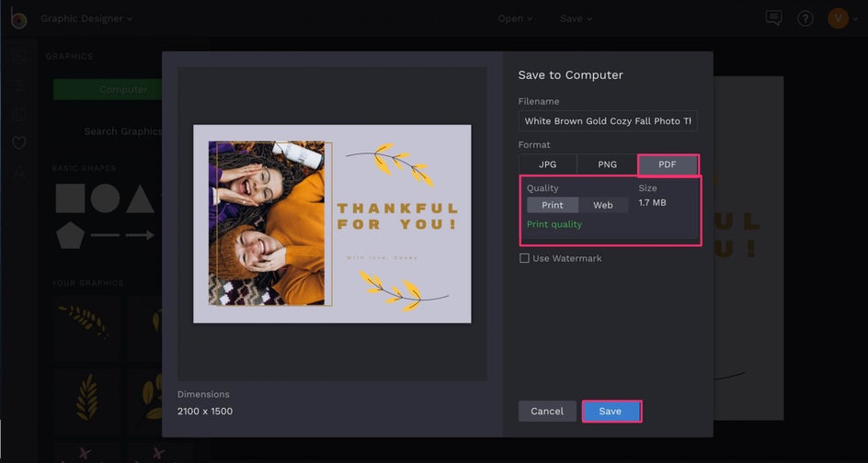Enable the Use Watermark checkbox
Viewport: 868px width, 463px height.
click(x=524, y=258)
